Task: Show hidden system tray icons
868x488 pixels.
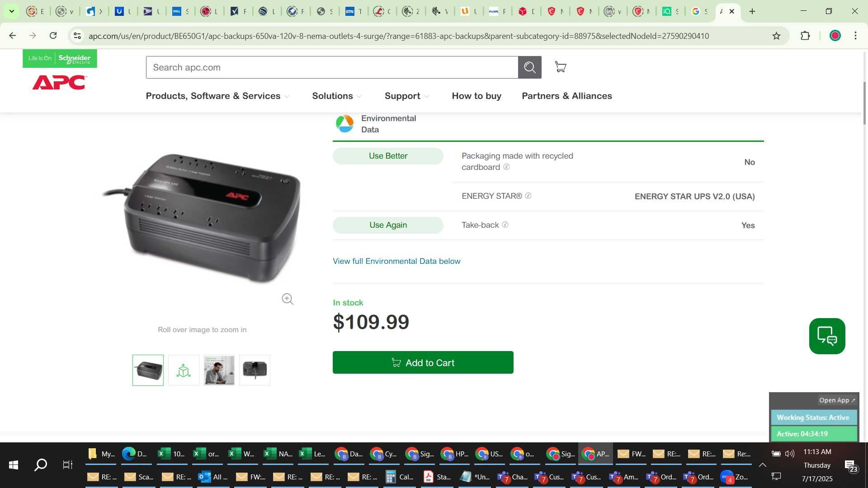Action: point(762,465)
